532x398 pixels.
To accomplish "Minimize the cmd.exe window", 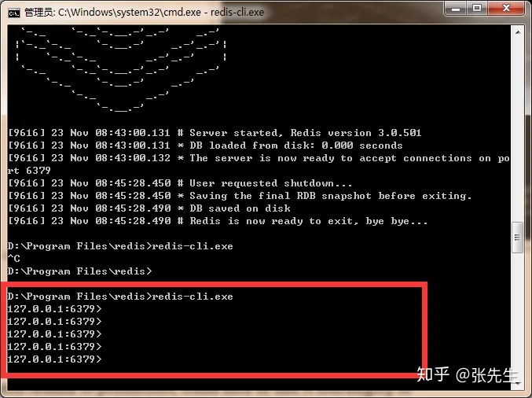I will coord(455,10).
